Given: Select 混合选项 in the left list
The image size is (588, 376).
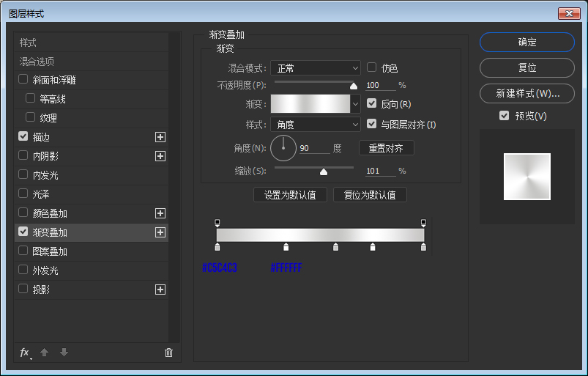Looking at the screenshot, I should click(91, 61).
